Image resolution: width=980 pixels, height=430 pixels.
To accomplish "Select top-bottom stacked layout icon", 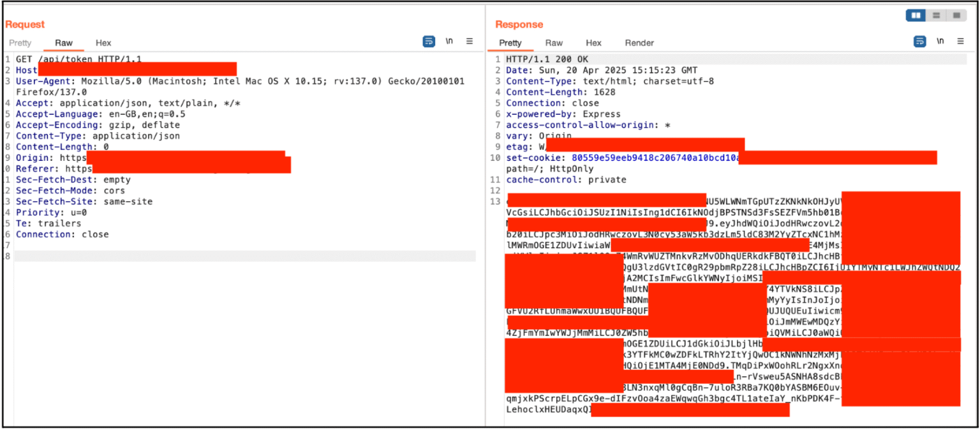I will (x=936, y=15).
